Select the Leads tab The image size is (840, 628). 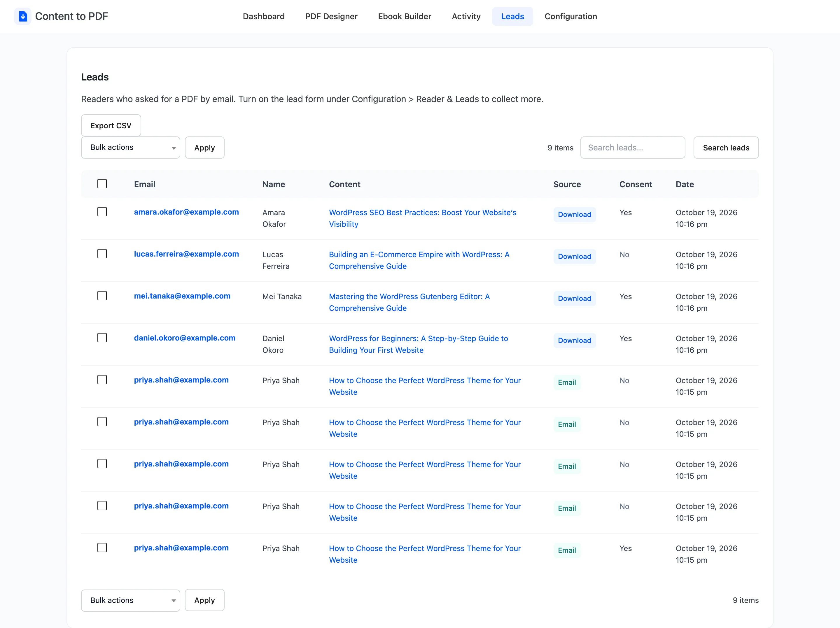coord(512,16)
